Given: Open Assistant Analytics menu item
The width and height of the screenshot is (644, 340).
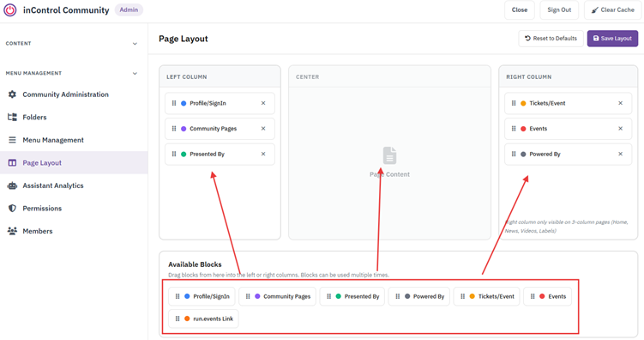Looking at the screenshot, I should (74, 185).
